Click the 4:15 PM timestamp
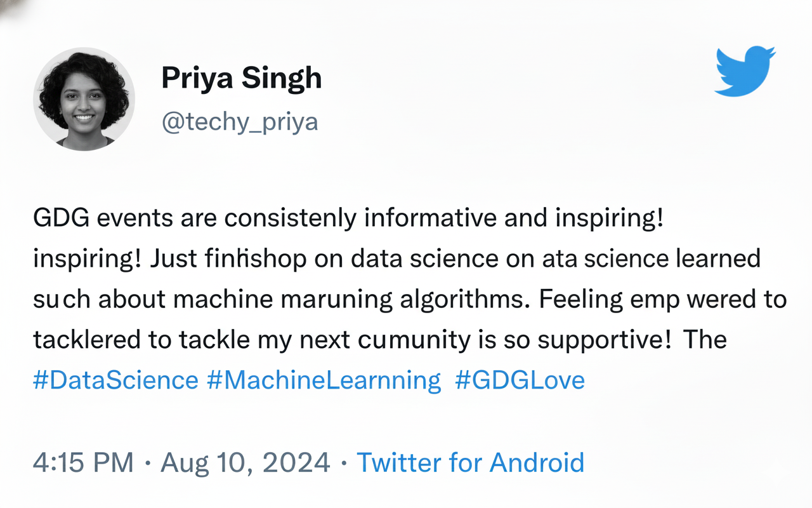 [x=83, y=462]
